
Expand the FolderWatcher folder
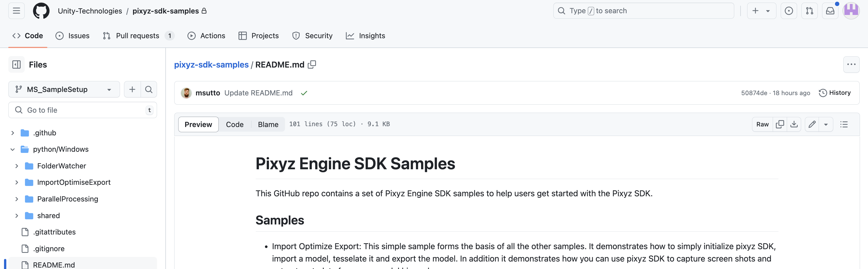17,166
